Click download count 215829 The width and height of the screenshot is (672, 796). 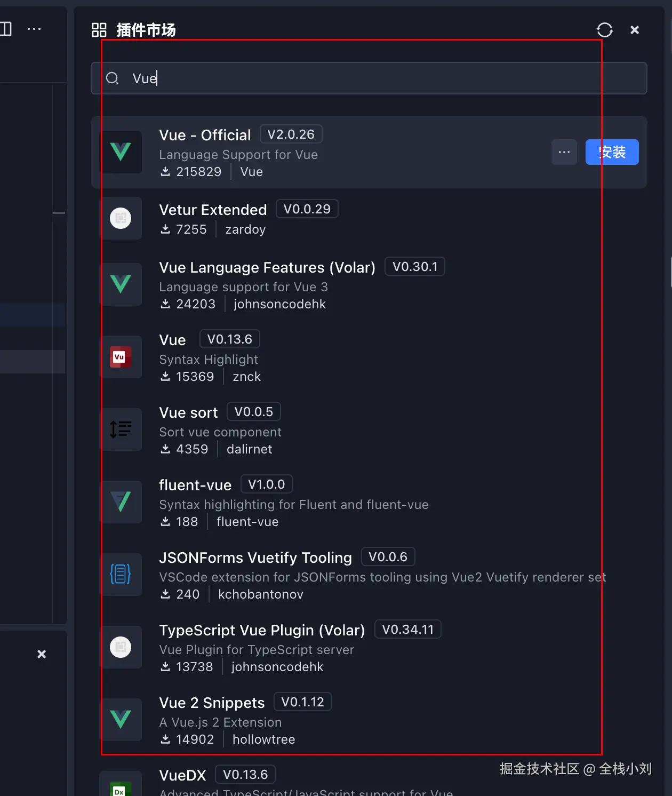[198, 172]
